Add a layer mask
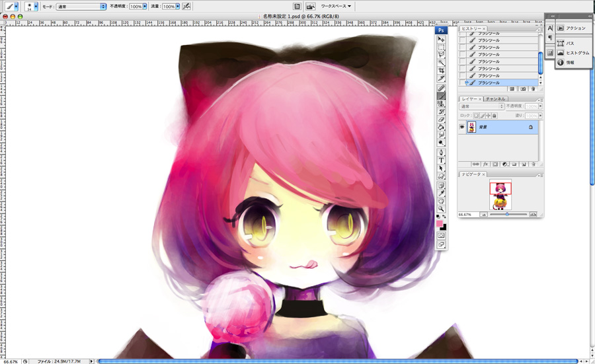This screenshot has height=364, width=595. click(x=495, y=164)
